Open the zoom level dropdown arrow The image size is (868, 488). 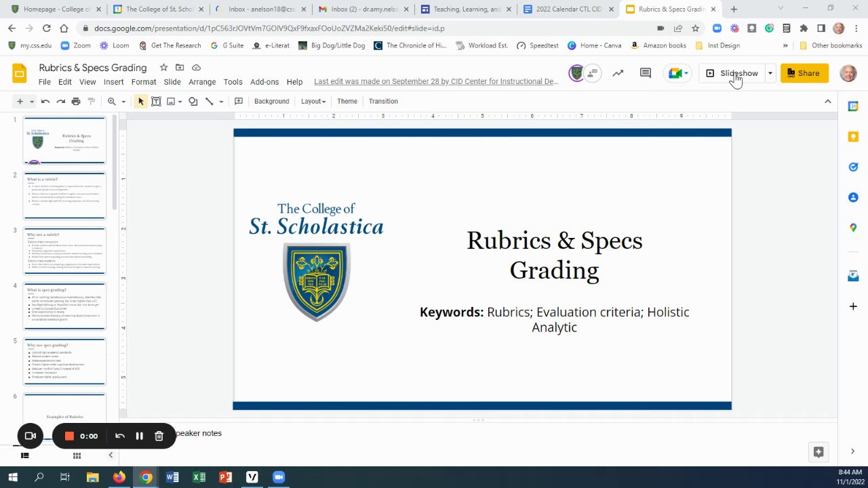[x=123, y=102]
